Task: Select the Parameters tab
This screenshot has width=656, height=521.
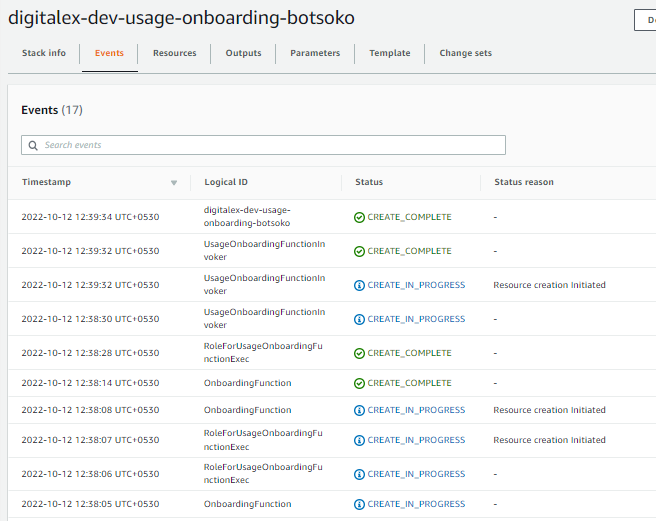Action: (315, 53)
